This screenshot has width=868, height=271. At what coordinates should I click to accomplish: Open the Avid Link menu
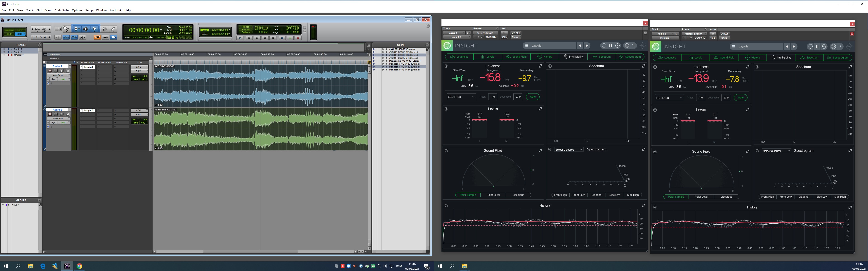click(x=116, y=10)
